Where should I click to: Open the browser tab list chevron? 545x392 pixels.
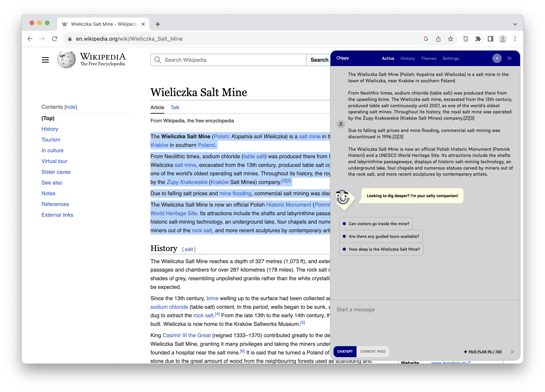[515, 24]
